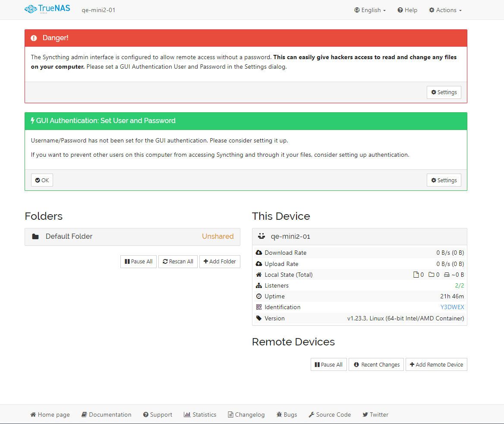Expand the Default Folder row
Screen dimensions: 504x424
point(132,237)
